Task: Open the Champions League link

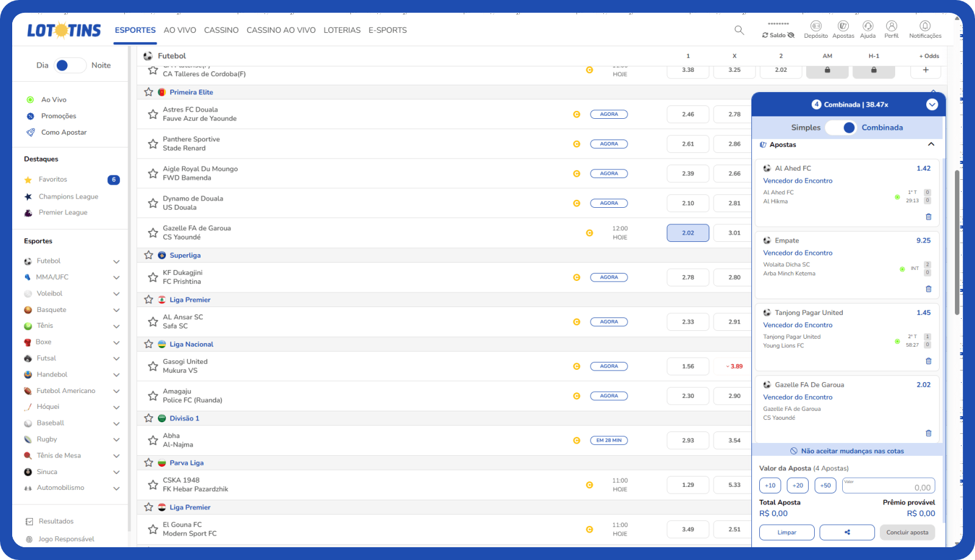Action: pyautogui.click(x=68, y=197)
